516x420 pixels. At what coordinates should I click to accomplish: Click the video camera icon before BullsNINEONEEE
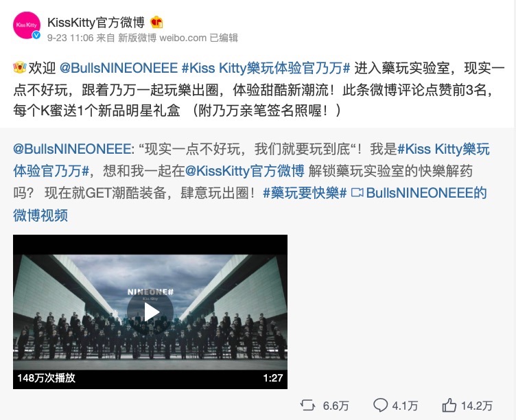click(357, 193)
